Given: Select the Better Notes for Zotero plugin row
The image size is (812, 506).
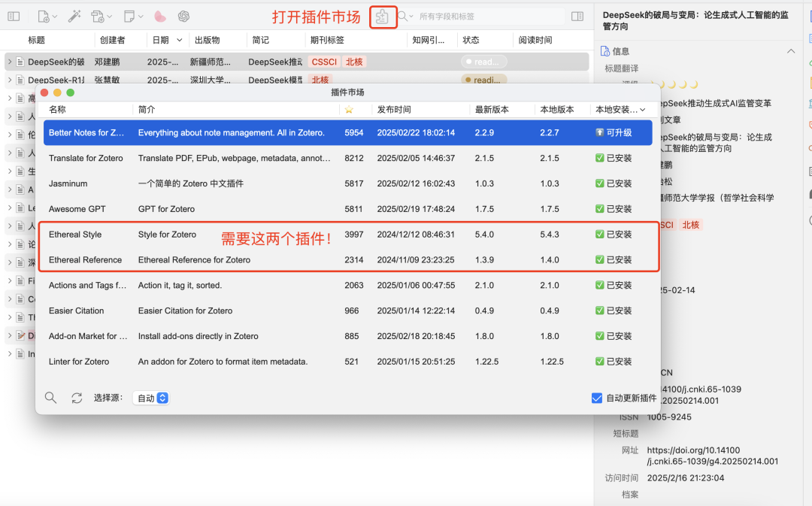Looking at the screenshot, I should tap(347, 132).
